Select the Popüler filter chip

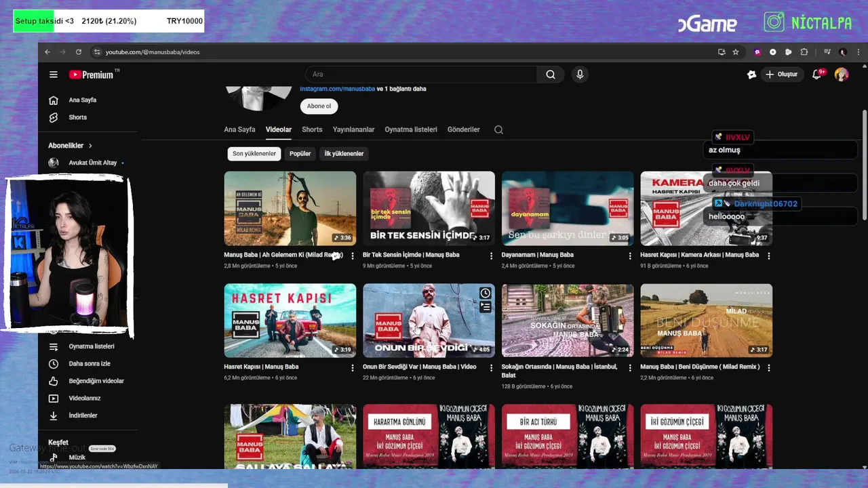tap(300, 154)
